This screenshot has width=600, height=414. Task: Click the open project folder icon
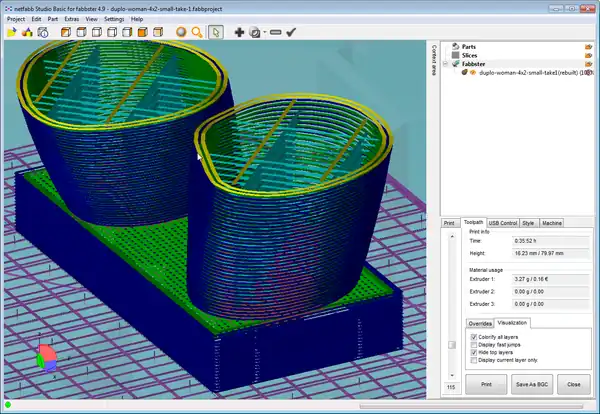[11, 32]
